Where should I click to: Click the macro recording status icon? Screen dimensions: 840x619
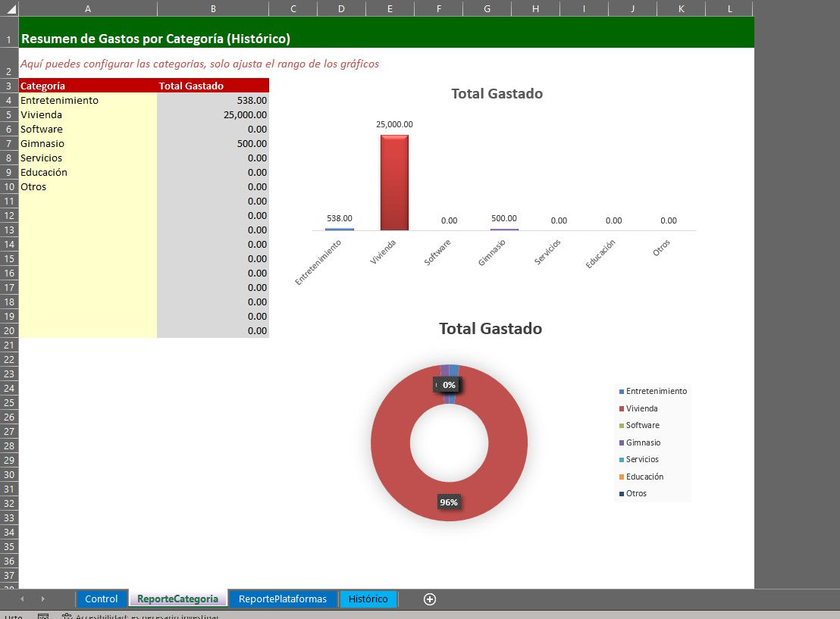coord(43,616)
